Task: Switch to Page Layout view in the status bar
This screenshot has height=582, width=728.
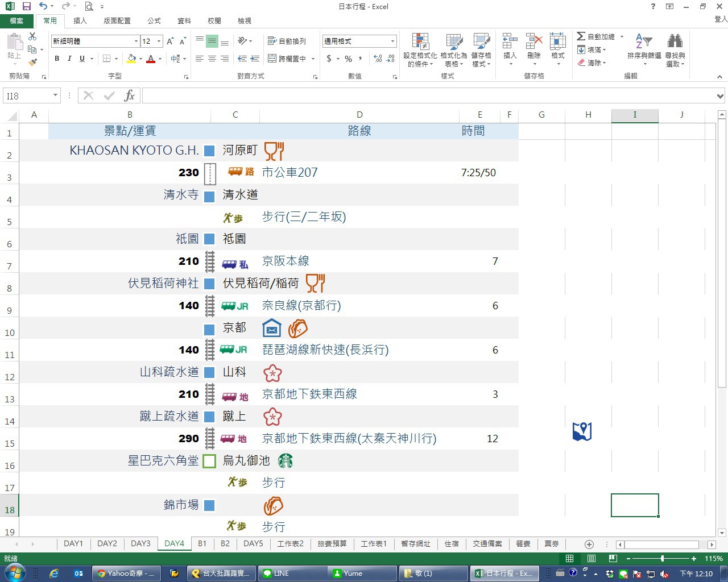Action: coord(591,559)
